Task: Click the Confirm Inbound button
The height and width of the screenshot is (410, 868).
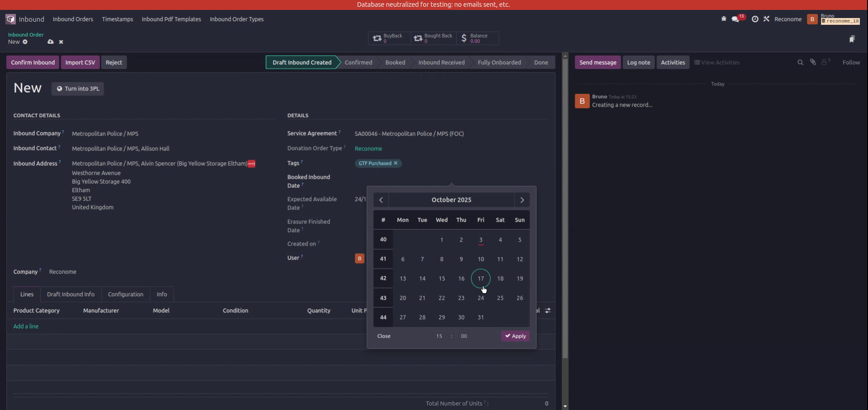Action: (x=32, y=62)
